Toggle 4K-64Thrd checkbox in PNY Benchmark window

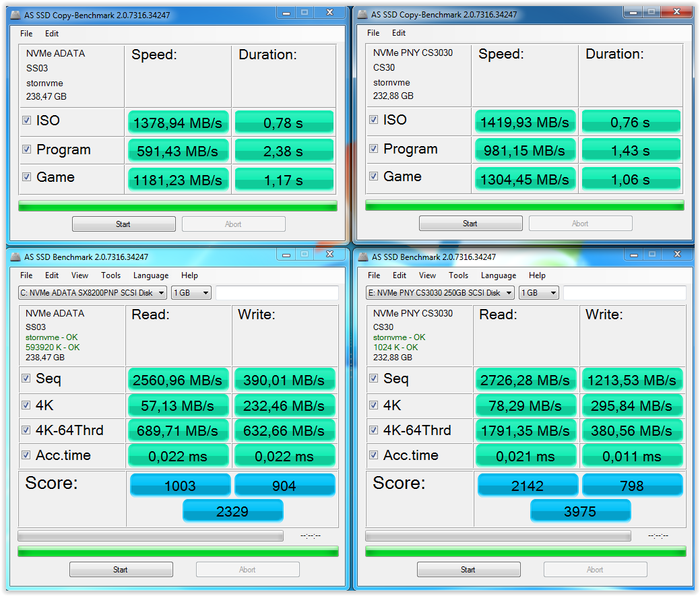[x=374, y=430]
